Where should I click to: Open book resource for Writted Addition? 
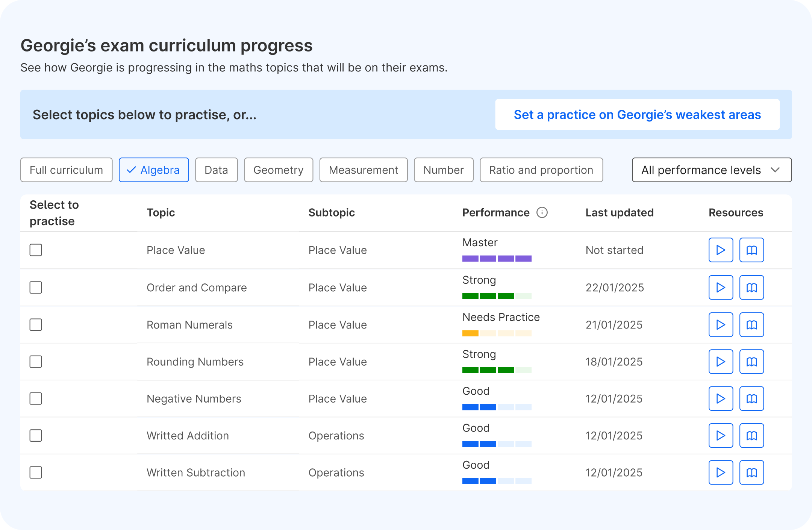pos(751,436)
